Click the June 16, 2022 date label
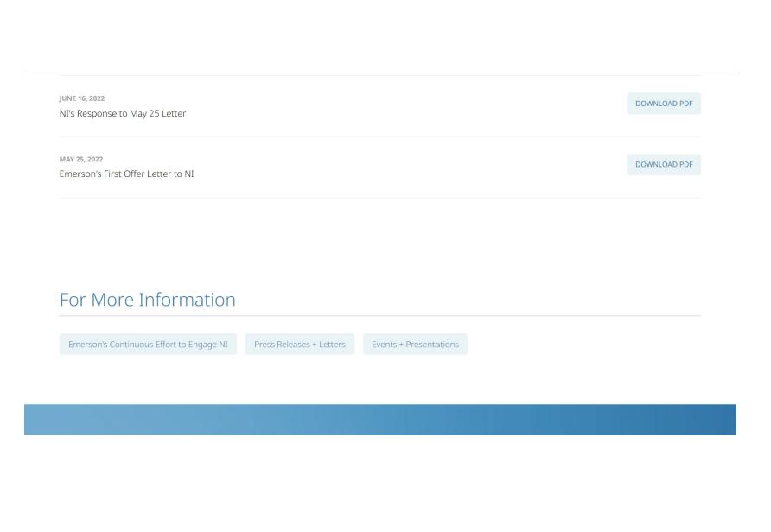The image size is (771, 532). coord(81,98)
